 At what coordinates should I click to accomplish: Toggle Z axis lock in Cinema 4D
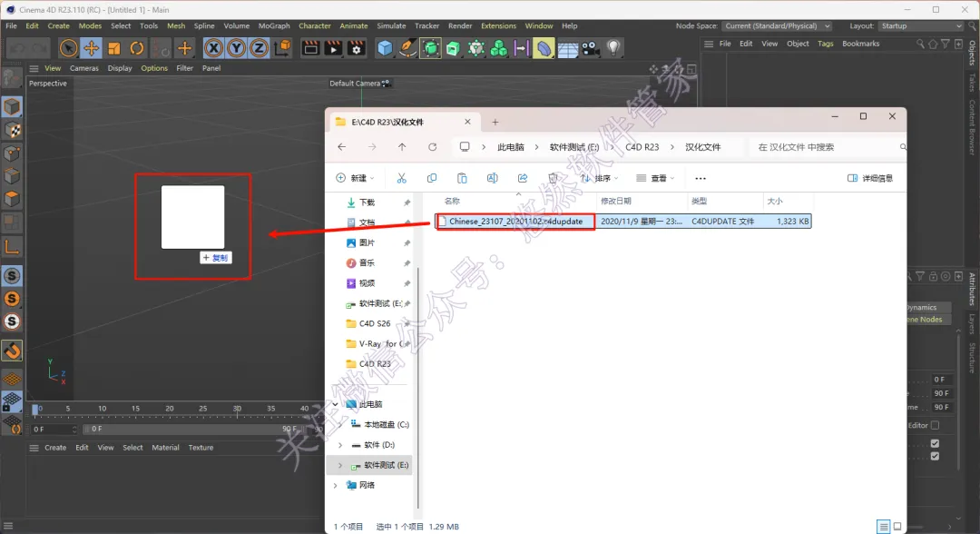(259, 48)
